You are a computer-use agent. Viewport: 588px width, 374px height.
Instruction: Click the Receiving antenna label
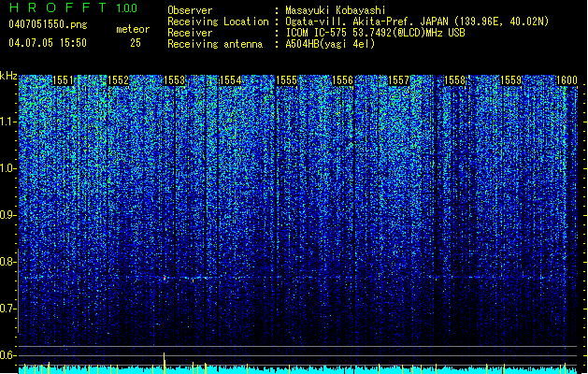coord(215,44)
